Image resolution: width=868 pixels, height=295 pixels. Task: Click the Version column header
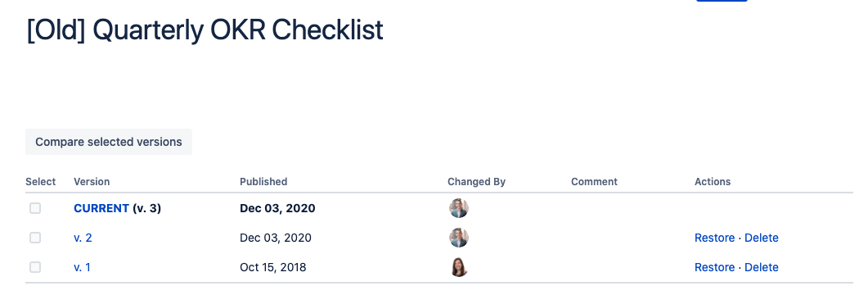coord(92,182)
